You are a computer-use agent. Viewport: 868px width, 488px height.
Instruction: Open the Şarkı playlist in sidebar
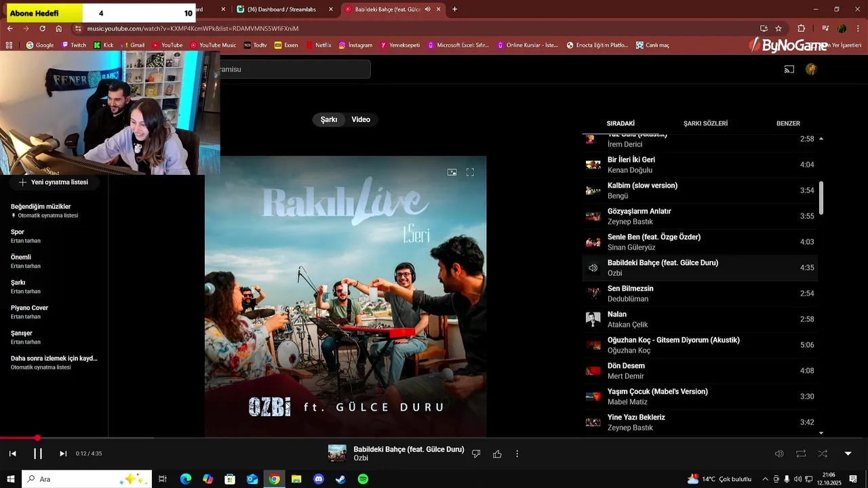tap(54, 286)
